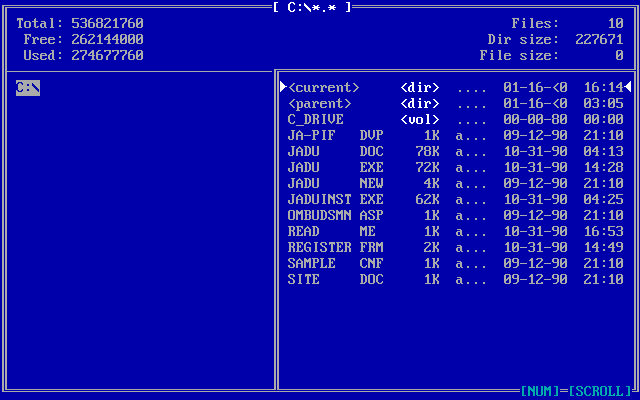
Task: Click the Free disk space value
Action: coord(107,39)
